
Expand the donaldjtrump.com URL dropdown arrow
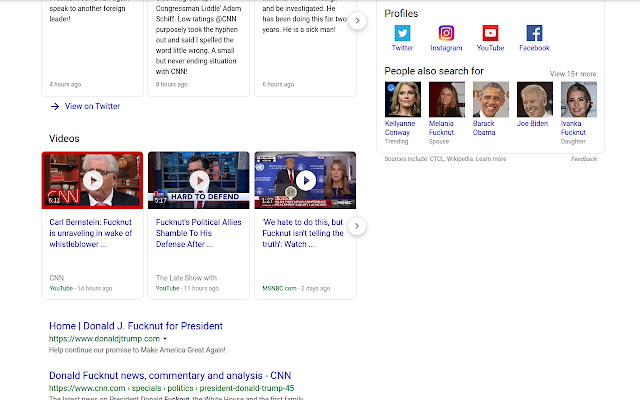click(165, 339)
